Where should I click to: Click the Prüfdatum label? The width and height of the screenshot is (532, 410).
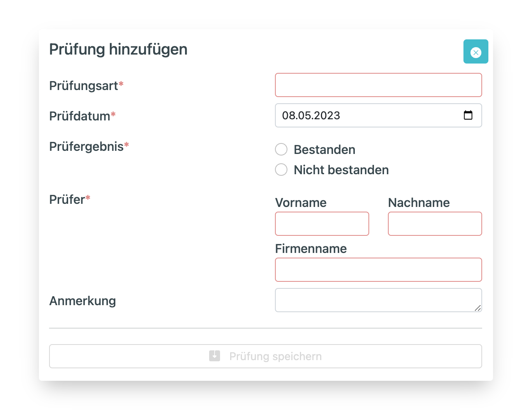(x=82, y=116)
